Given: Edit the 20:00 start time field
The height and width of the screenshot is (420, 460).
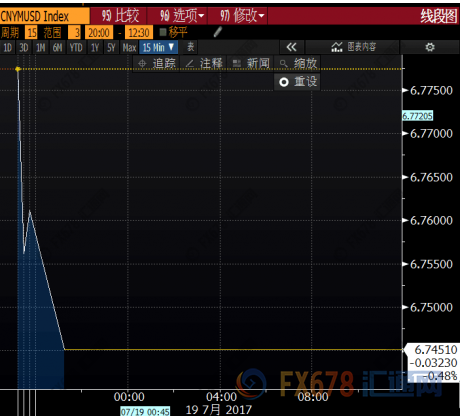Looking at the screenshot, I should click(99, 33).
